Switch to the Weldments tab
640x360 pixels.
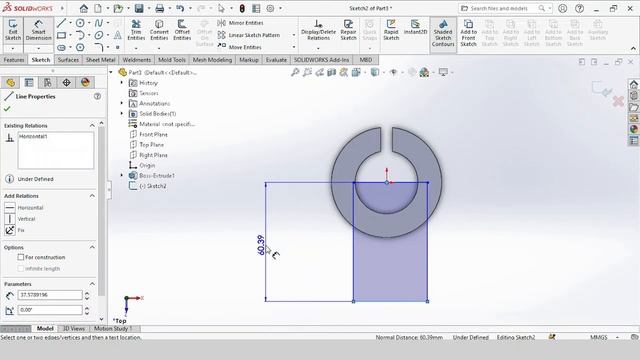pyautogui.click(x=137, y=60)
